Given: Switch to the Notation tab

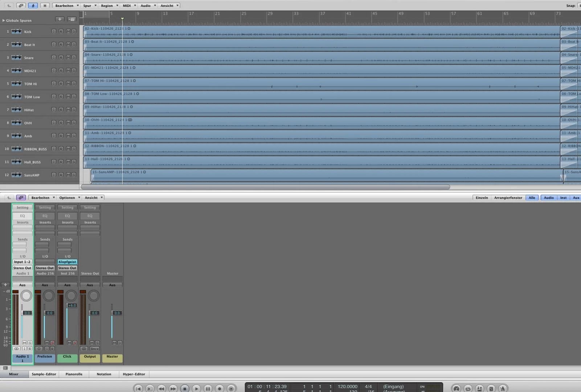Looking at the screenshot, I should point(104,374).
